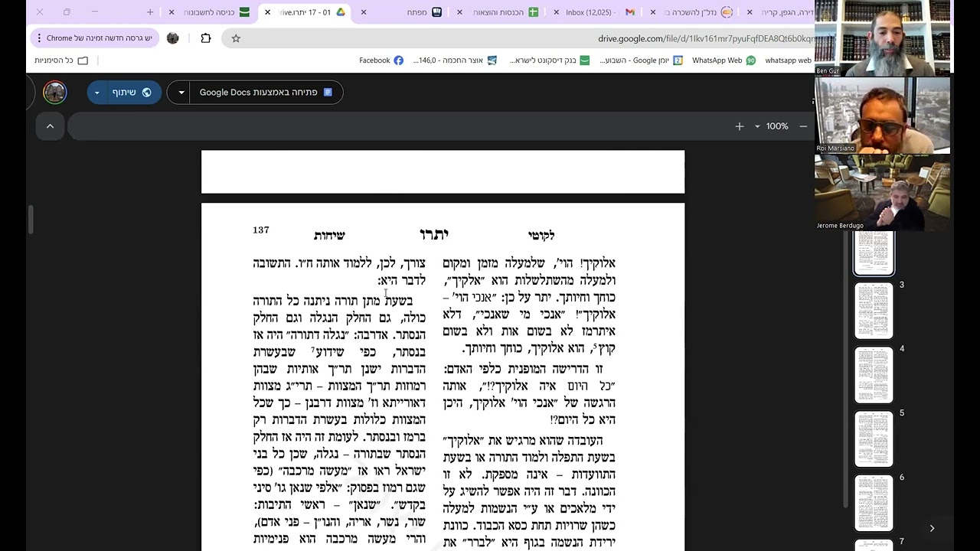Screen dimensions: 980x551
Task: Open the Facebook bookmark
Action: [x=381, y=60]
